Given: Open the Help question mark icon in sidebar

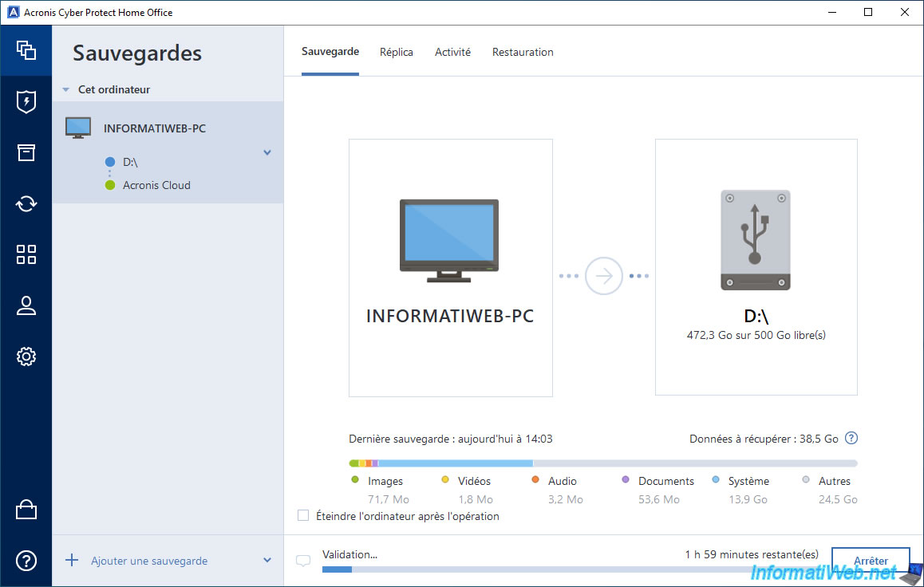Looking at the screenshot, I should tap(26, 561).
